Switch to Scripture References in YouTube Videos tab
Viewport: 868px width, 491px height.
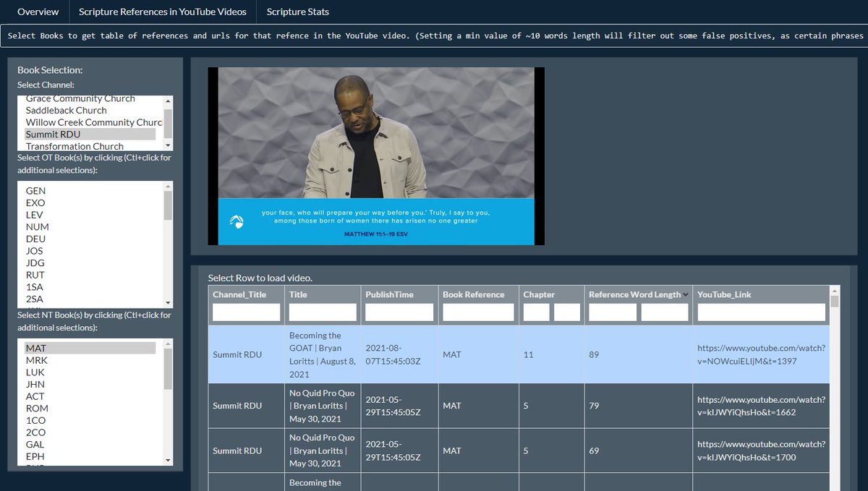[163, 12]
